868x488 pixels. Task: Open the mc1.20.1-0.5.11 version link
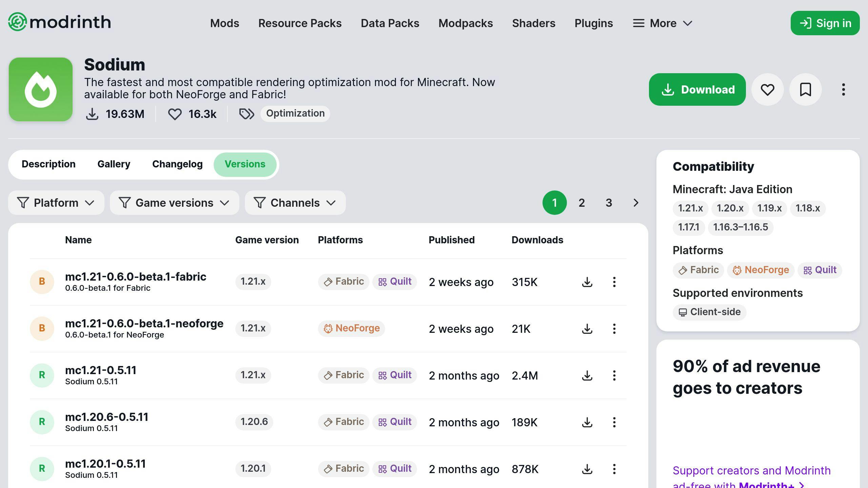(105, 464)
